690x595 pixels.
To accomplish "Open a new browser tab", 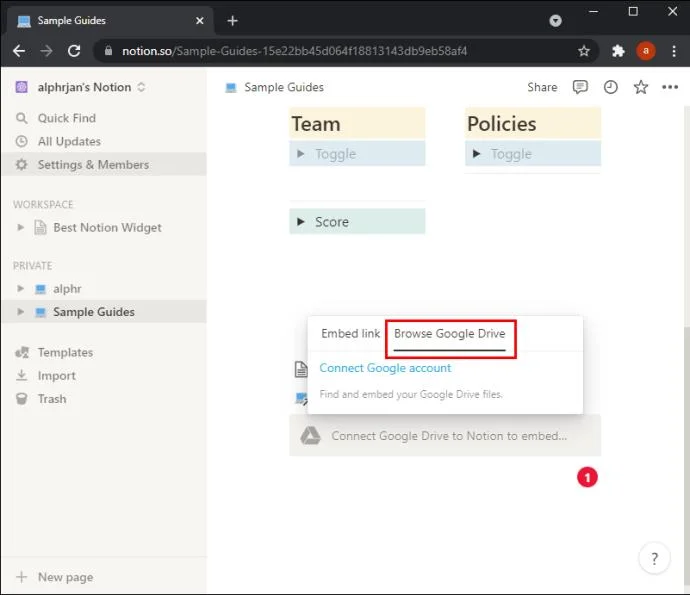I will (x=232, y=21).
